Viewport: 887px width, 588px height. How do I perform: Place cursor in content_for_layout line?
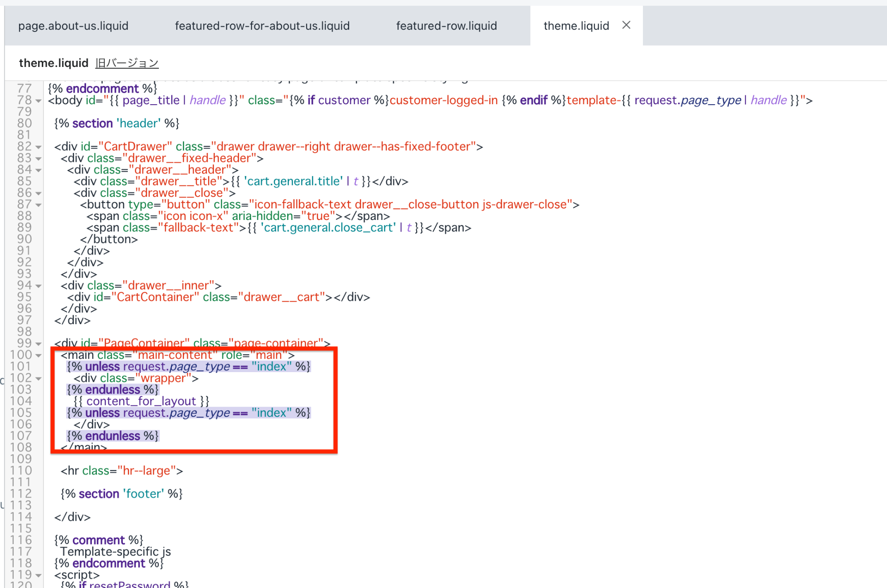[x=141, y=401]
